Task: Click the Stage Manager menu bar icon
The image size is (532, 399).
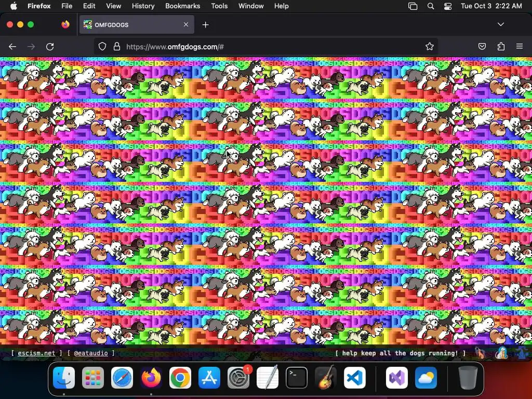Action: tap(413, 6)
